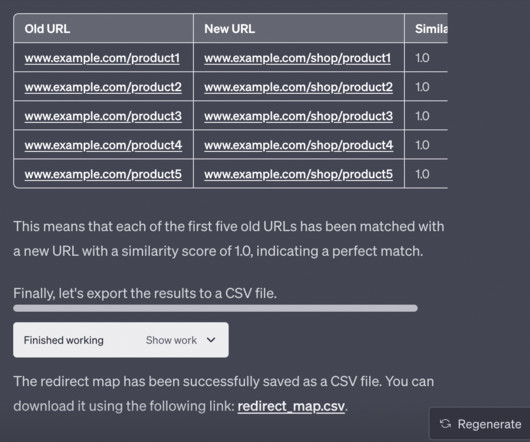
Task: Open new URL www.example.com/shop/product4
Action: click(299, 145)
